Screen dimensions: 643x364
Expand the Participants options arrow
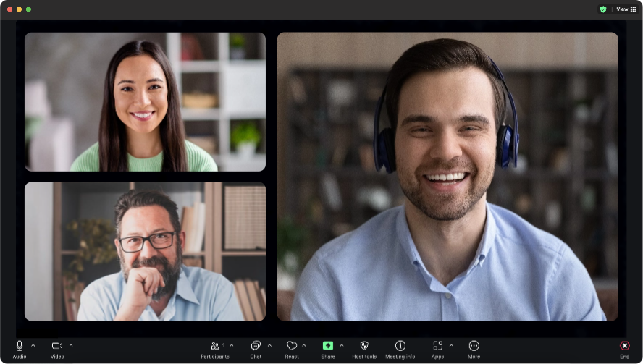coord(232,345)
